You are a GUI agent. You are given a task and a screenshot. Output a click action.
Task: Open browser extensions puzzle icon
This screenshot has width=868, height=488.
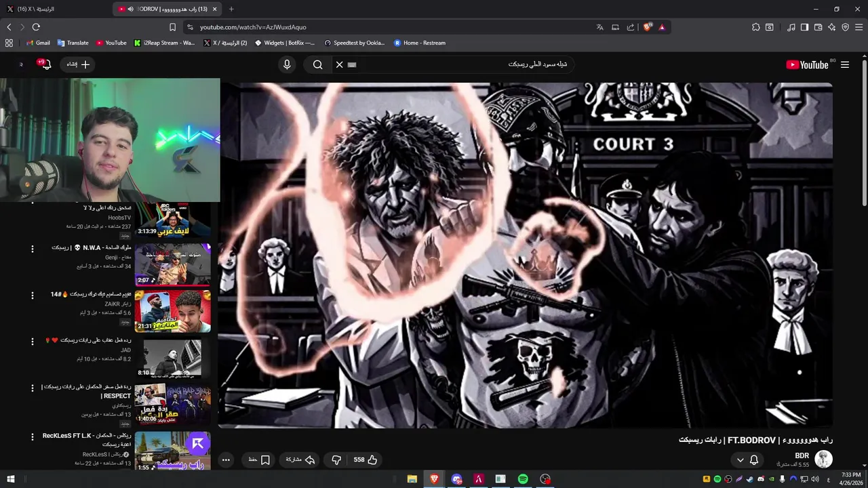pyautogui.click(x=756, y=27)
